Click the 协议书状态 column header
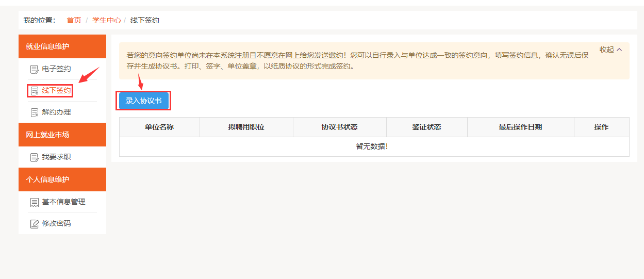Screen dimensions: 644x279 pyautogui.click(x=339, y=127)
